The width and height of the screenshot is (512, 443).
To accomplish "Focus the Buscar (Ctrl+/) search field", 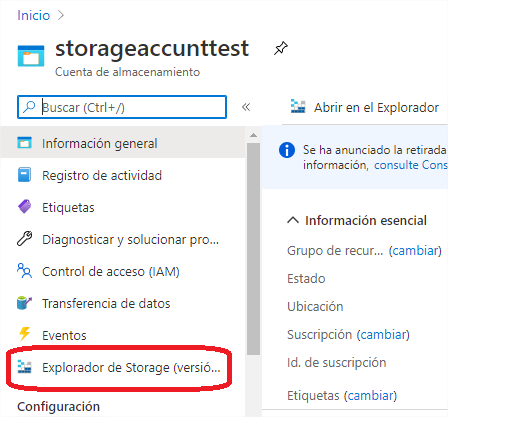I will point(122,107).
